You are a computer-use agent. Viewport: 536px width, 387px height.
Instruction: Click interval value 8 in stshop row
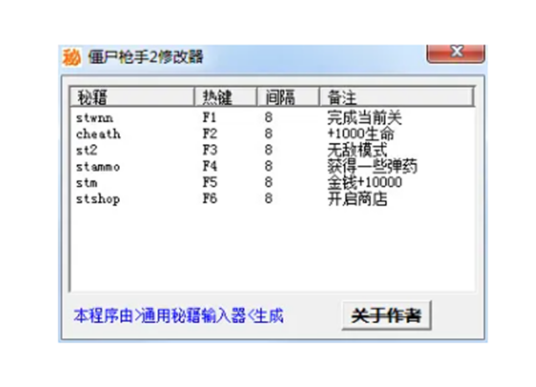click(x=269, y=198)
